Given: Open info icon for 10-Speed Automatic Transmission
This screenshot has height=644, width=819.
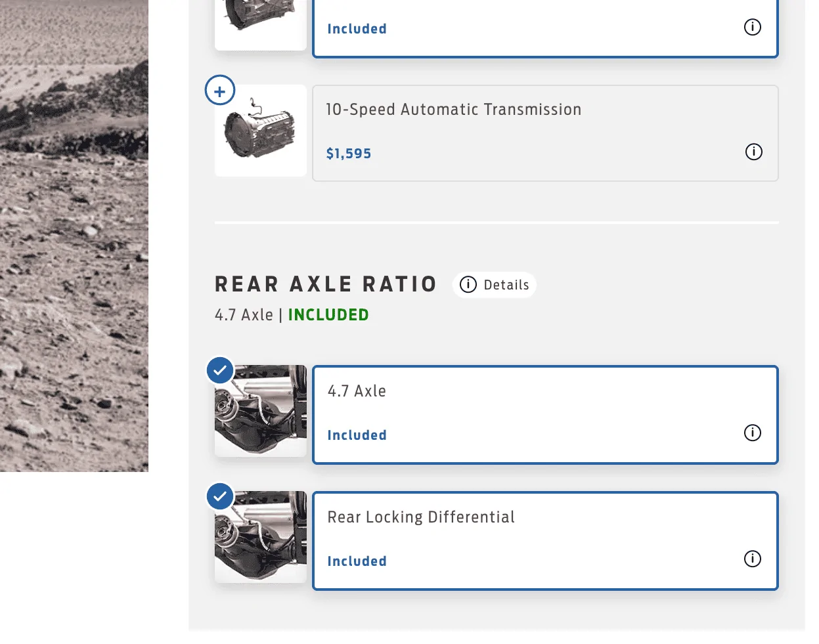Looking at the screenshot, I should click(x=754, y=152).
